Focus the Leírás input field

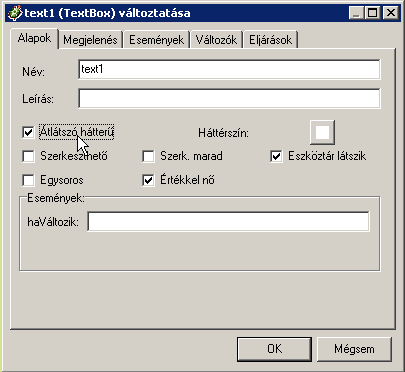(x=229, y=98)
